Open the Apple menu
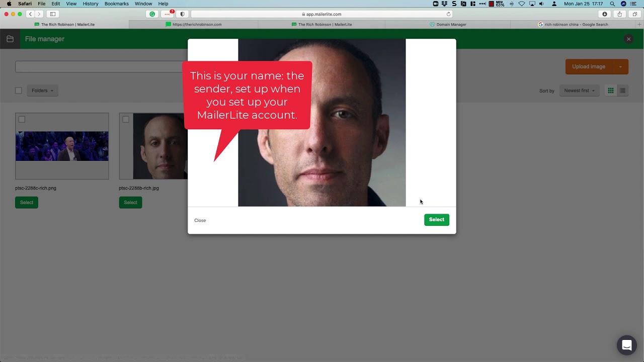Screen dimensions: 644x362 tap(9, 4)
